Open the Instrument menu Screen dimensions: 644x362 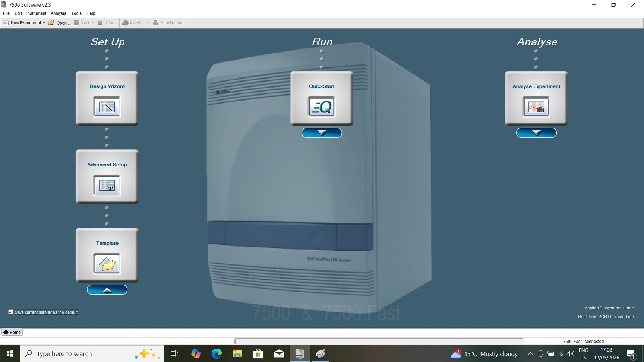tap(37, 13)
